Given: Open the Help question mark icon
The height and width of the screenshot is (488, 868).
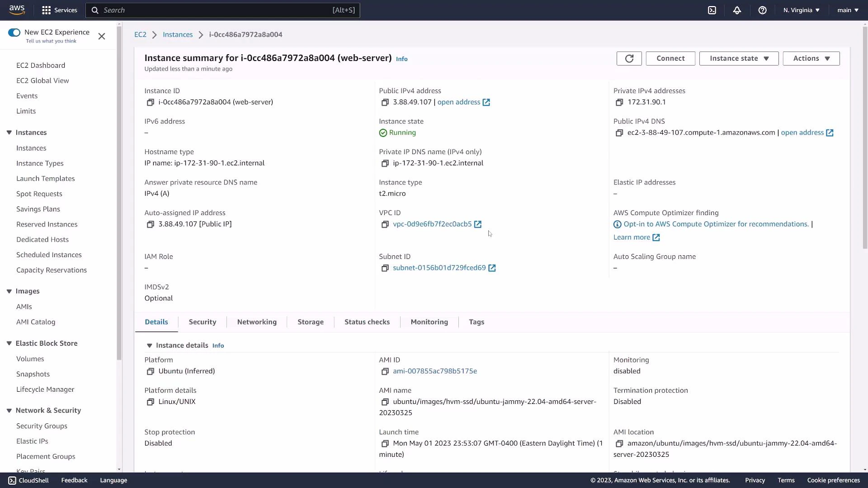Looking at the screenshot, I should (x=763, y=10).
